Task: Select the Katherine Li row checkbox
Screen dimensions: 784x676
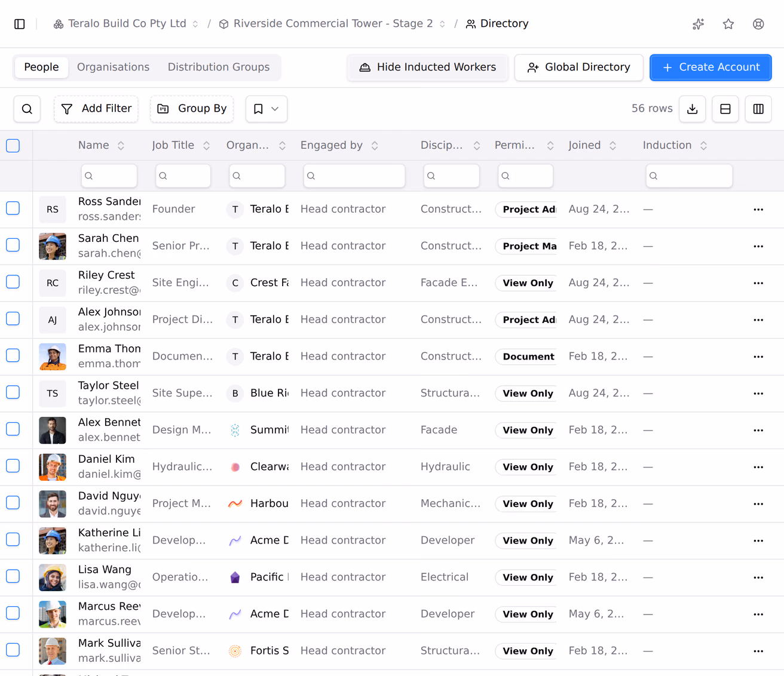Action: [x=13, y=539]
